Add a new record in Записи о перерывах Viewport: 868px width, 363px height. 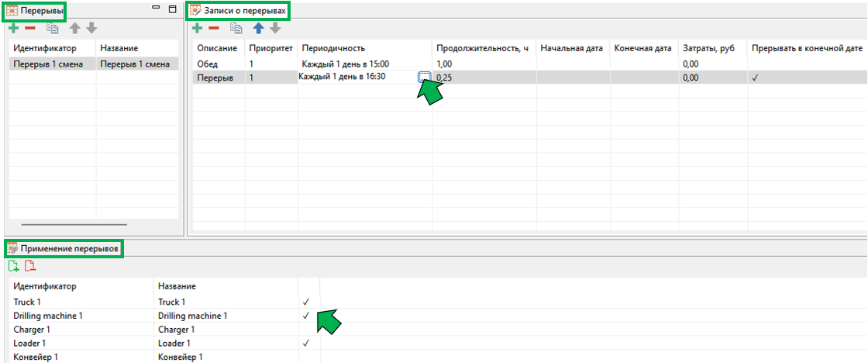(x=197, y=28)
